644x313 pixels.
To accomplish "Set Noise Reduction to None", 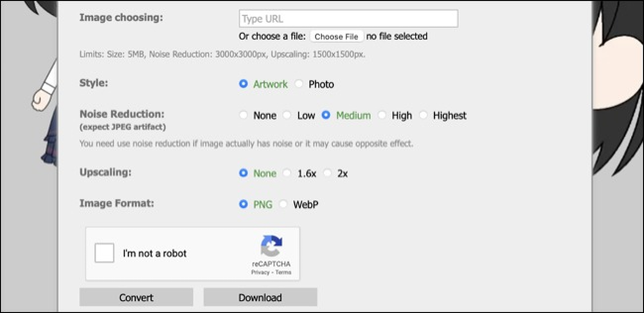I will click(x=243, y=116).
